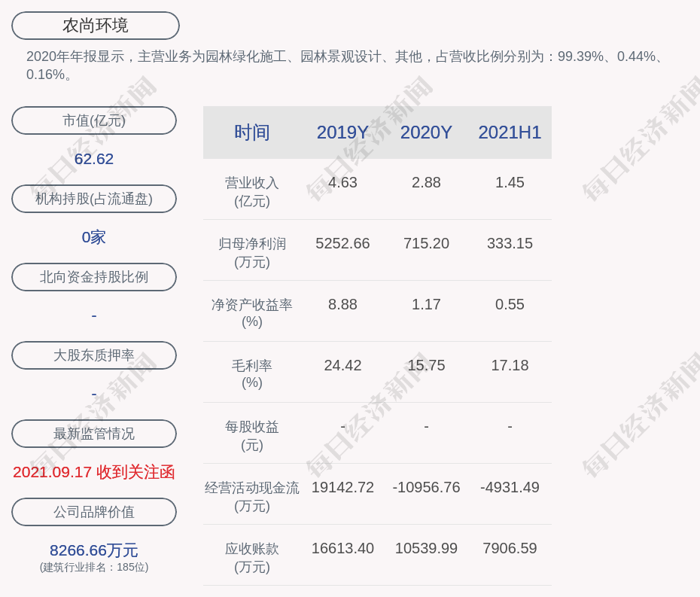Select the 2021H1 column header
The width and height of the screenshot is (700, 597).
click(x=510, y=132)
